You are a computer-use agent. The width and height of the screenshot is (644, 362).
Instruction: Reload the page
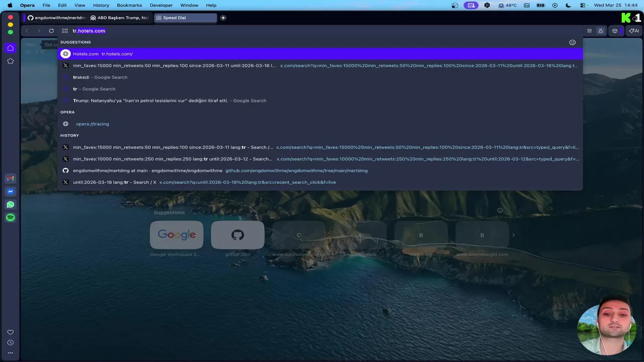pos(51,31)
